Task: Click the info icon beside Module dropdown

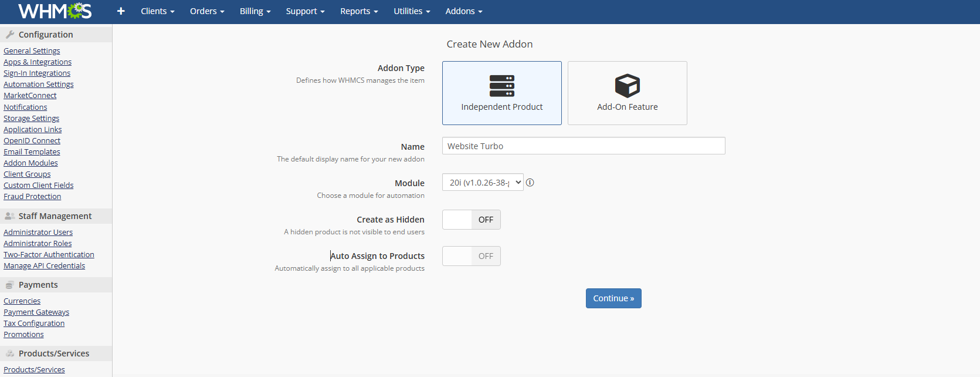Action: pyautogui.click(x=530, y=183)
